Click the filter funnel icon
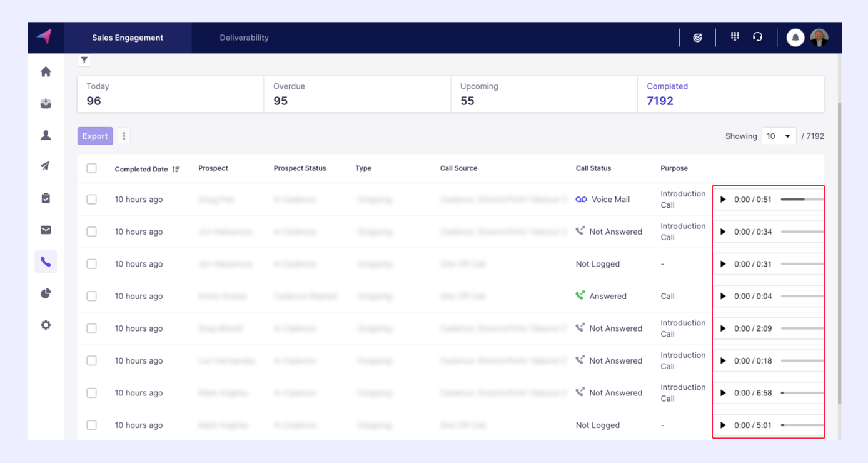Viewport: 868px width, 463px height. [84, 60]
